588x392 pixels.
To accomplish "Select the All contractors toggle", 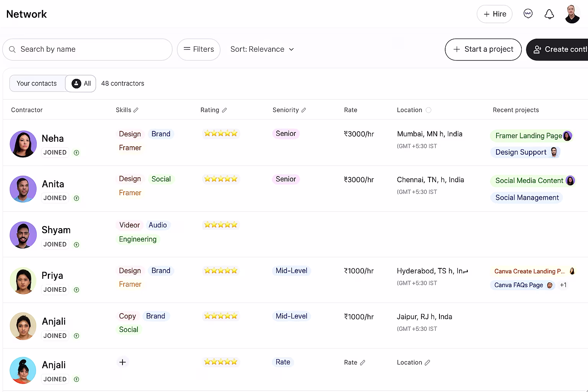I will point(81,83).
